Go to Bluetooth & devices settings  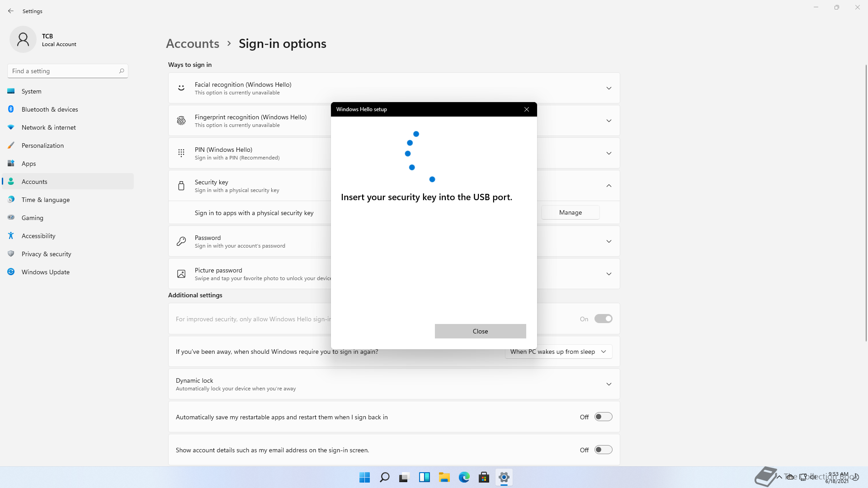click(68, 109)
